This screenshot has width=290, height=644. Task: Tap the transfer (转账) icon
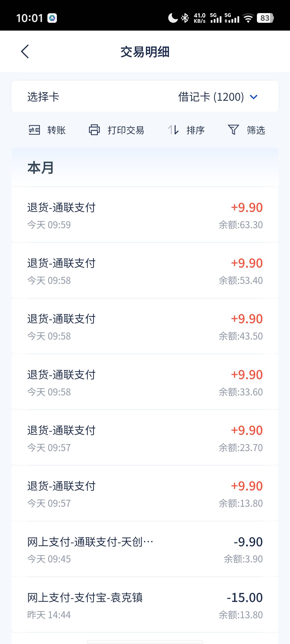(34, 130)
